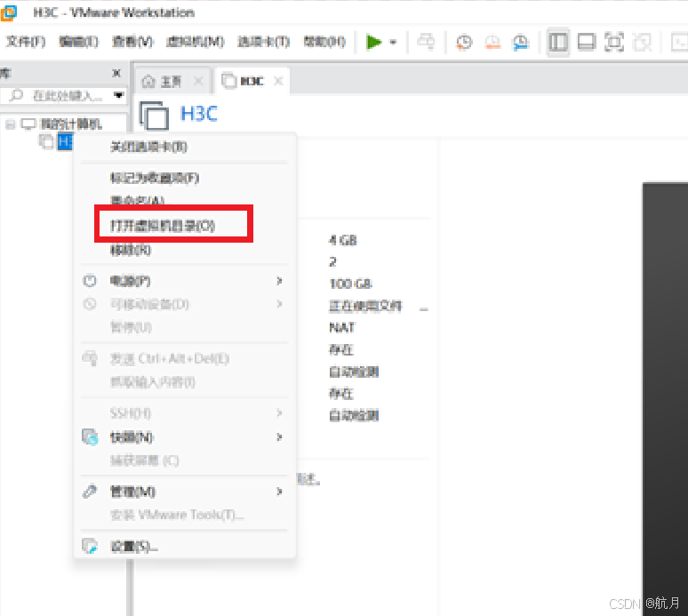Expand the 电源(P) submenu
The height and width of the screenshot is (616, 688).
185,281
